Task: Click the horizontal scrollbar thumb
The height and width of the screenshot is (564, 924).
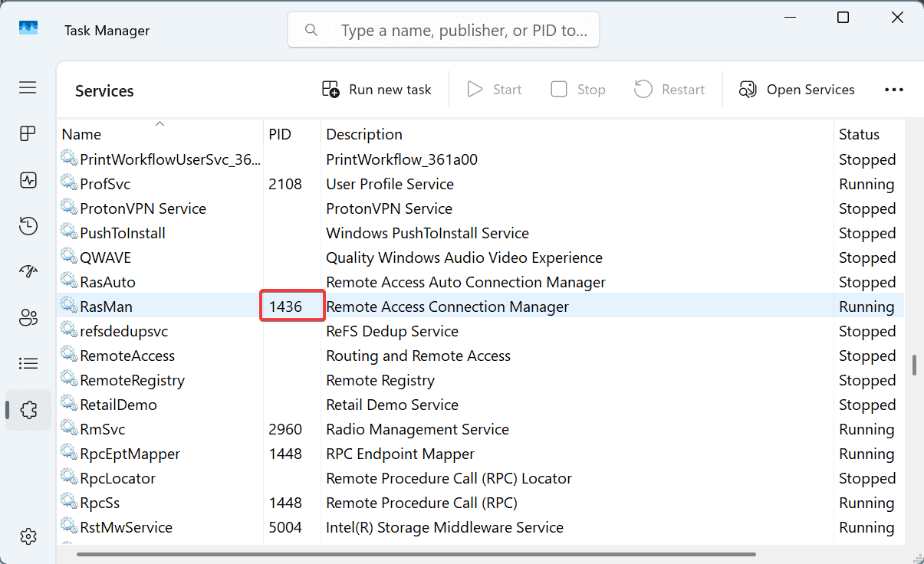Action: tap(417, 554)
